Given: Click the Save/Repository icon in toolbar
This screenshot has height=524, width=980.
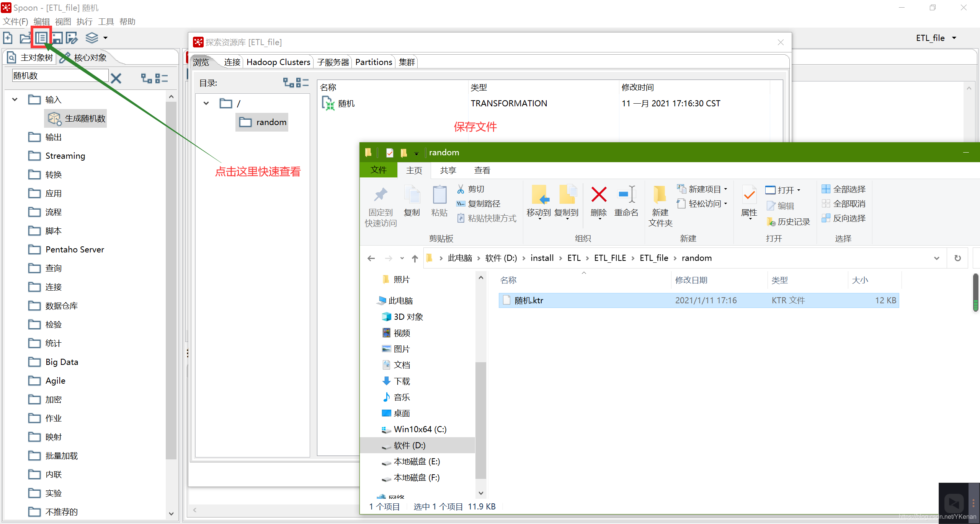Looking at the screenshot, I should point(41,37).
